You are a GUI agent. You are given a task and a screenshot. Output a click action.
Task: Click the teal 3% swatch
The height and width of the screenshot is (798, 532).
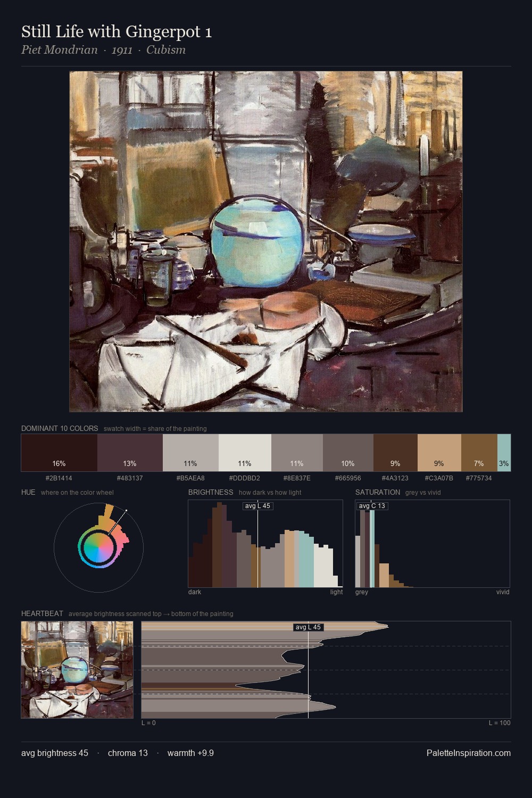coord(504,453)
